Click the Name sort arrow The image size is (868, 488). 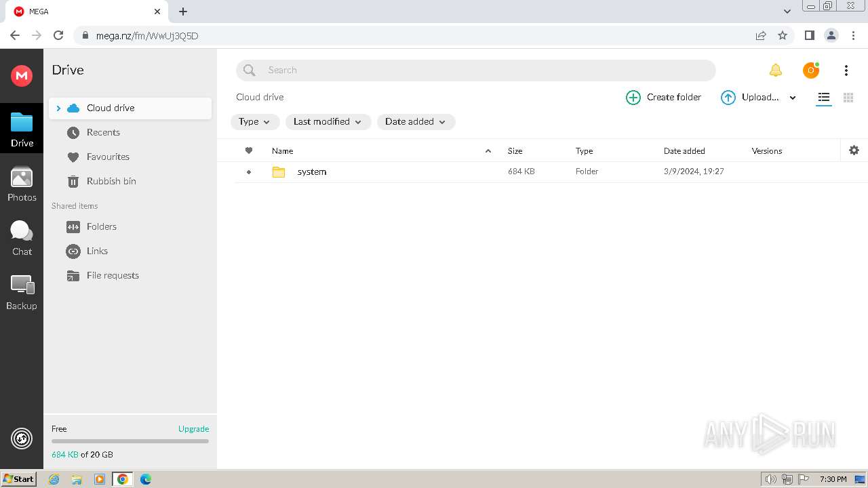pyautogui.click(x=488, y=150)
